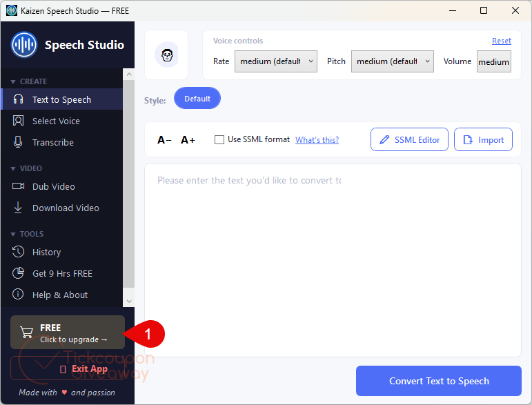Click the pie chart icon beside Get 9 Hrs FREE
The image size is (532, 405).
pyautogui.click(x=18, y=273)
